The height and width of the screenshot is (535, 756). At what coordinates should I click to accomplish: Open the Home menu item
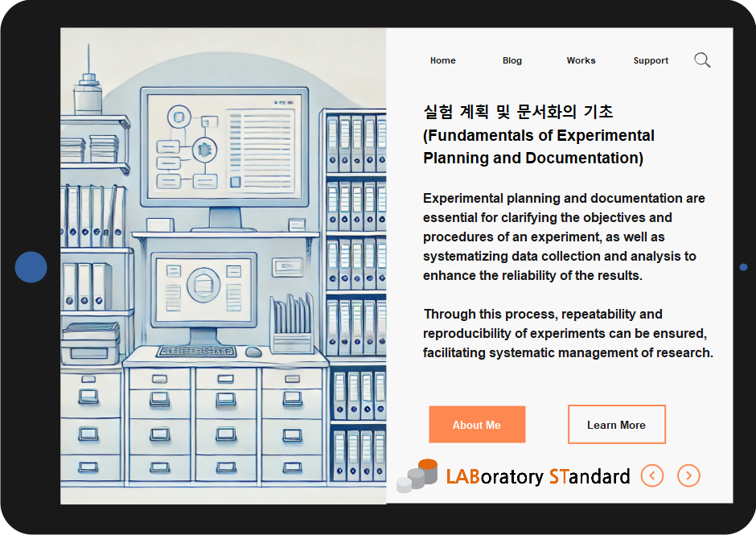442,60
